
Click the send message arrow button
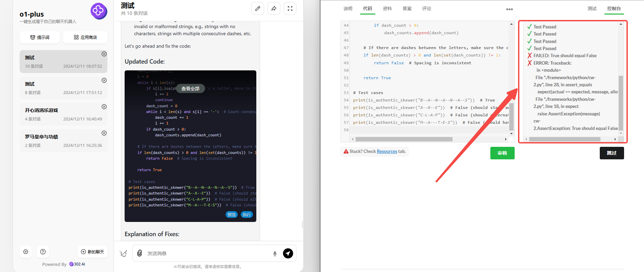(288, 253)
